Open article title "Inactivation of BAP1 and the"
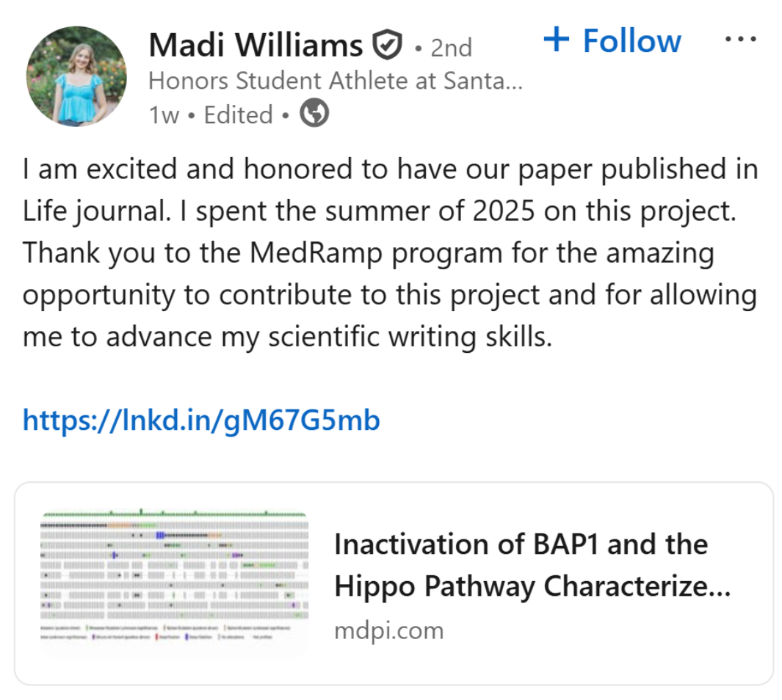The width and height of the screenshot is (782, 700). coord(521,544)
